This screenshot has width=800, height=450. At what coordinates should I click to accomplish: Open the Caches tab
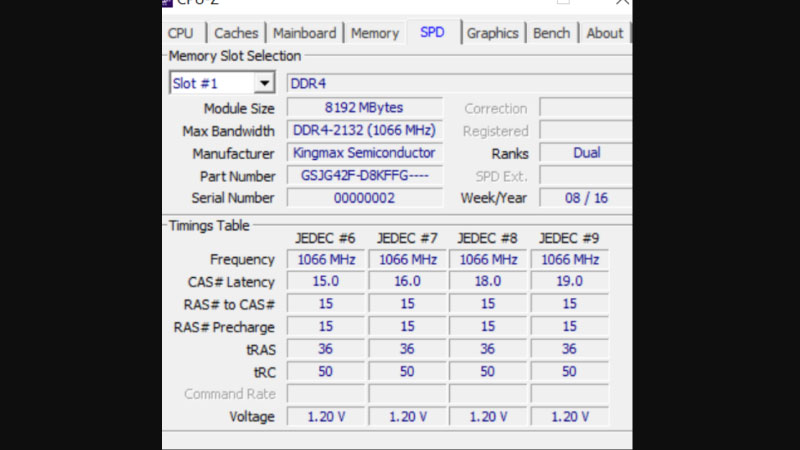pos(236,33)
